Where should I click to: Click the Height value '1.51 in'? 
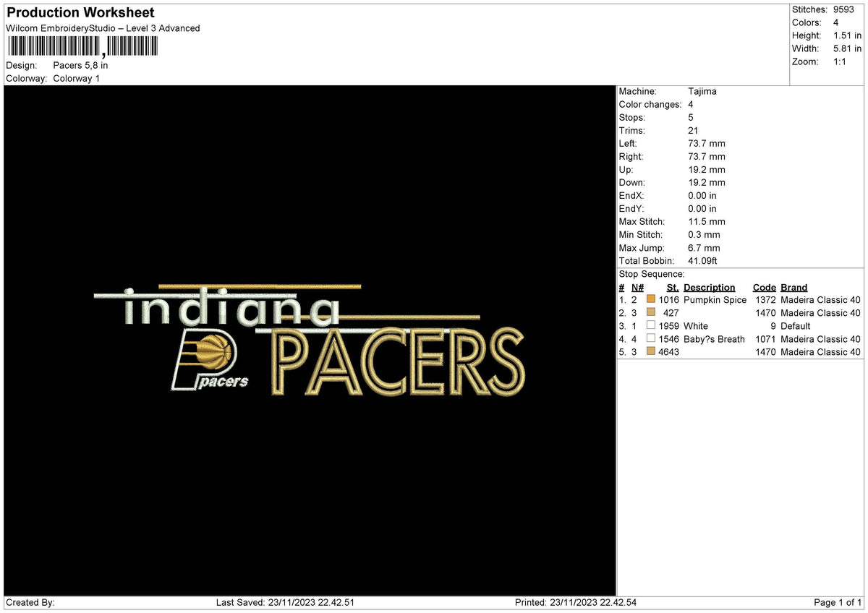847,35
